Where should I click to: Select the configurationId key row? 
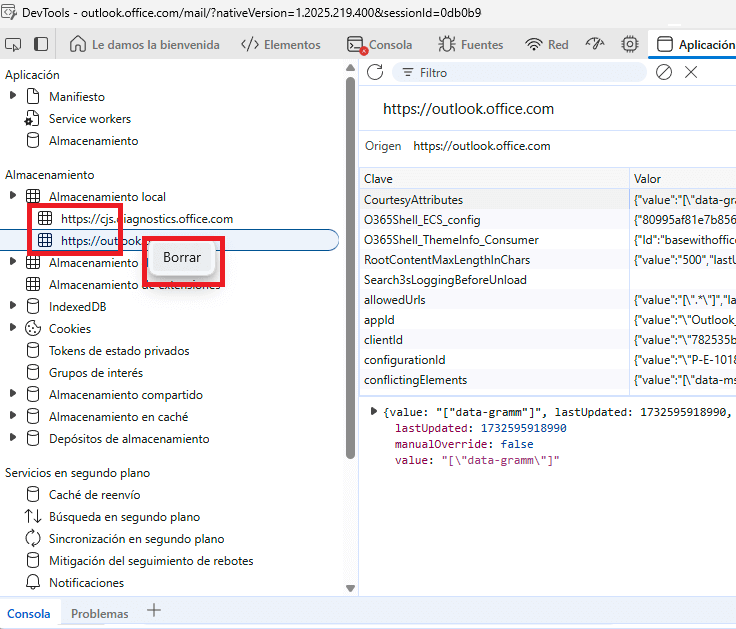coord(494,360)
